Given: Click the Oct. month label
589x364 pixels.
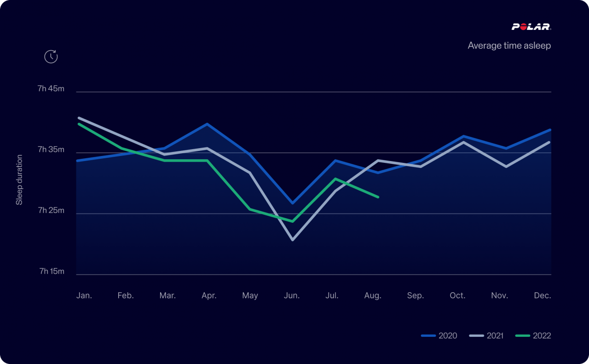Looking at the screenshot, I should [x=457, y=295].
